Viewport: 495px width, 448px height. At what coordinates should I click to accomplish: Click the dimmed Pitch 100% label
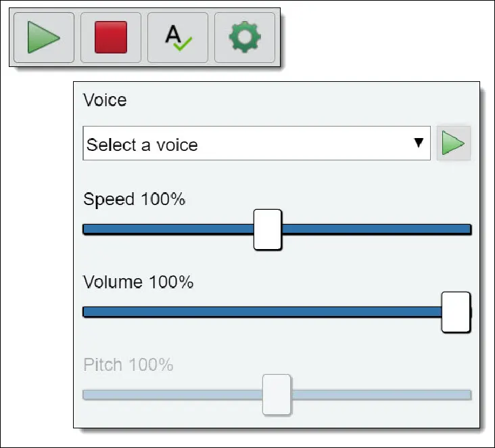coord(128,365)
